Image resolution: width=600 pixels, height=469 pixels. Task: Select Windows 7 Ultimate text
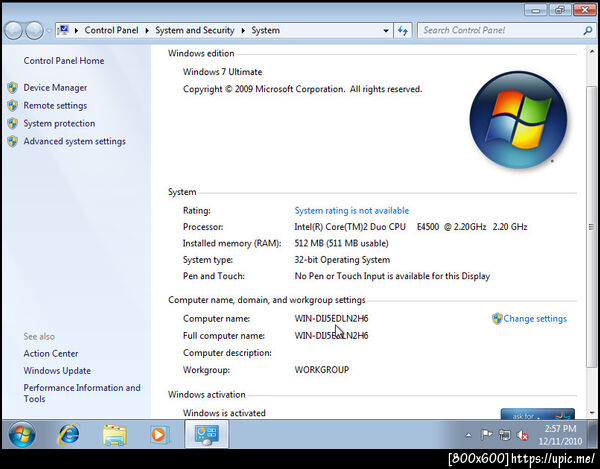(222, 72)
